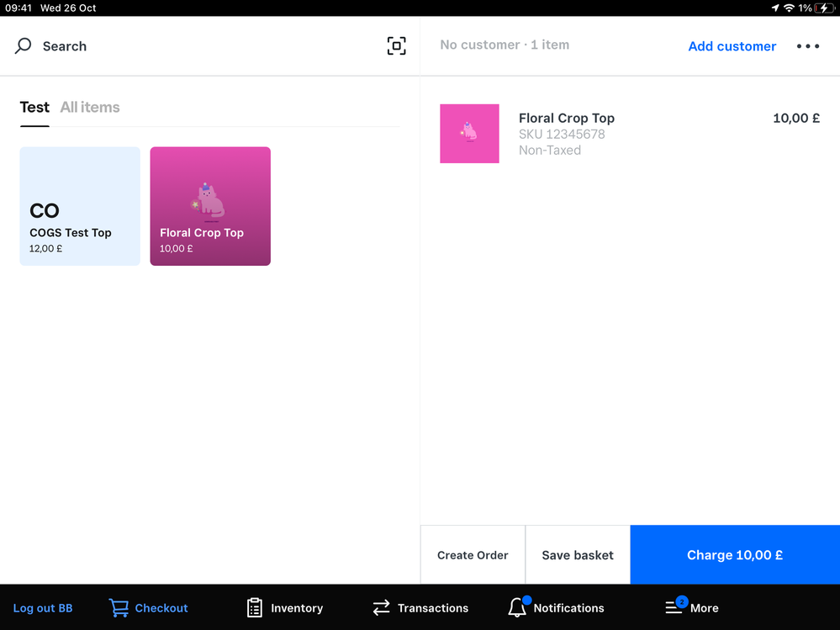840x630 pixels.
Task: Tap the Create Order button
Action: [473, 555]
